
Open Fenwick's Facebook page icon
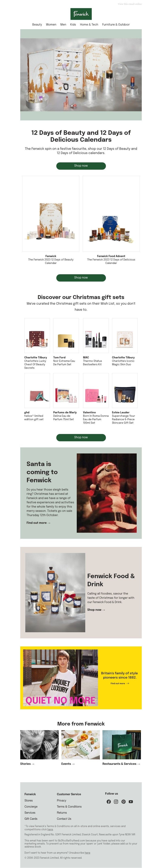click(x=109, y=802)
